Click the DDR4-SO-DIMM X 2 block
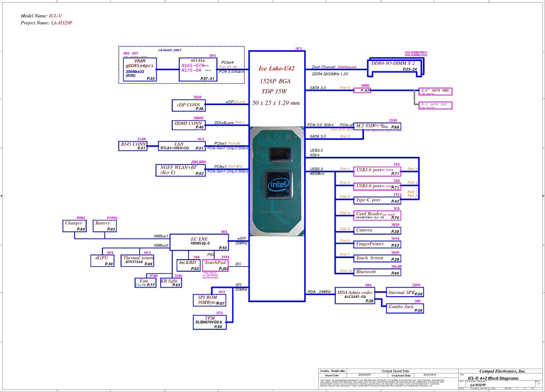The height and width of the screenshot is (392, 545). point(393,66)
